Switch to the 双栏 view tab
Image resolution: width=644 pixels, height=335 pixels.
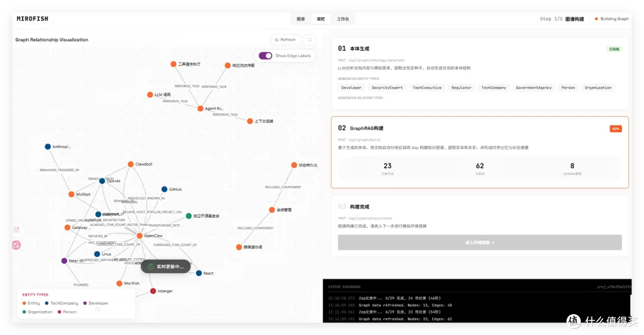click(x=321, y=19)
